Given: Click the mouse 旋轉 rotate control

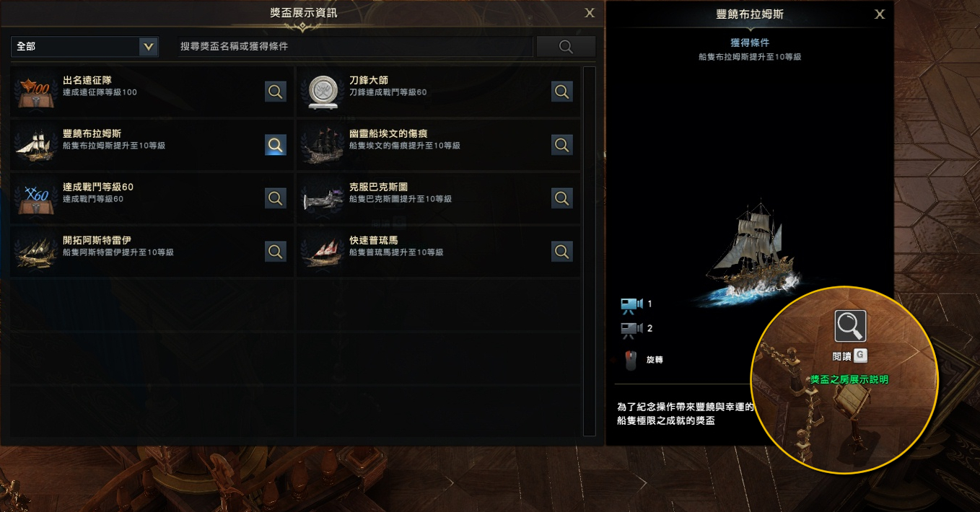Looking at the screenshot, I should [x=631, y=360].
